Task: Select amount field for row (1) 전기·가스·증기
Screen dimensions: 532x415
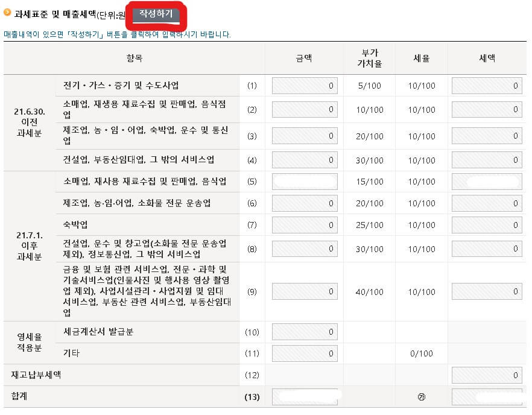Action: pyautogui.click(x=305, y=86)
